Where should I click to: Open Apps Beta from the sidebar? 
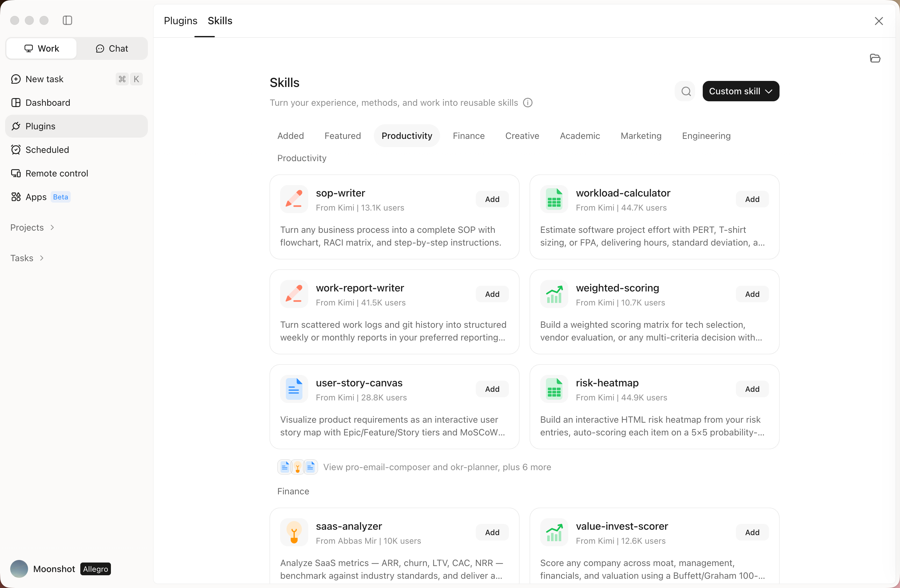[76, 197]
